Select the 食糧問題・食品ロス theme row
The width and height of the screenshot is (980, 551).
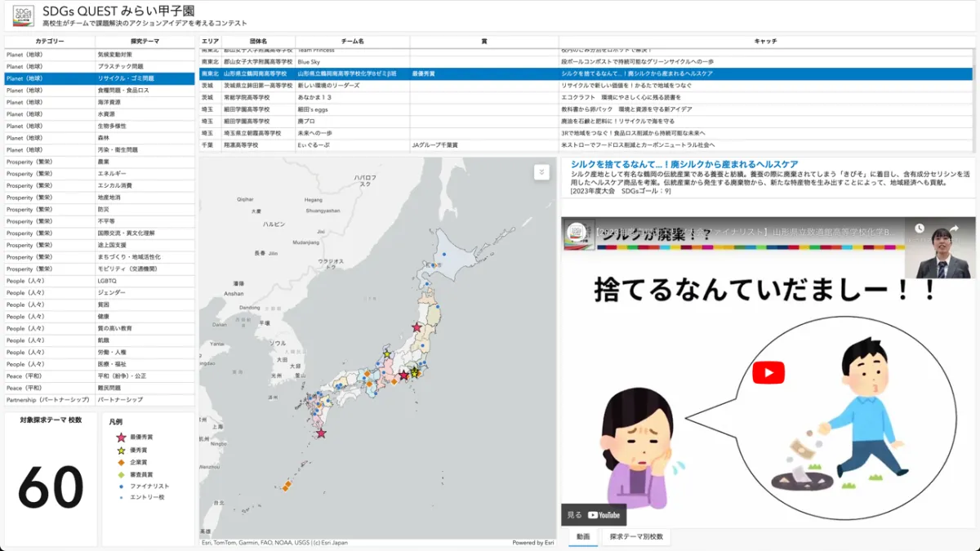(x=122, y=91)
